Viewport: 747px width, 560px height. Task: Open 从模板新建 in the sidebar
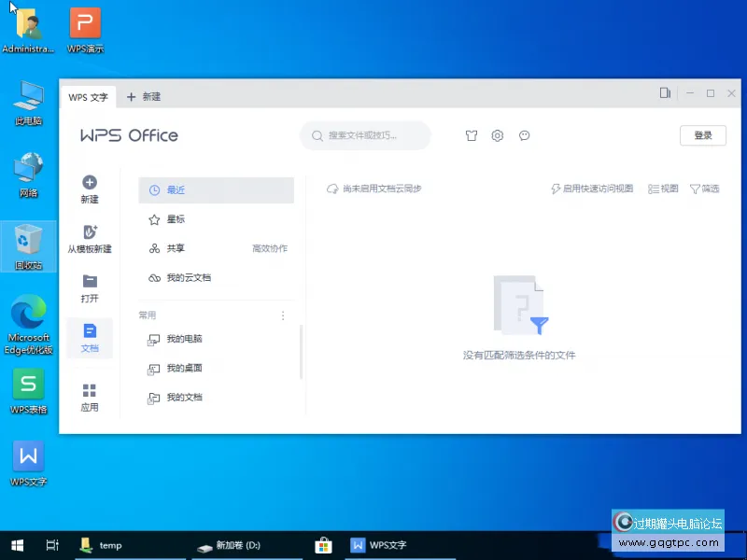90,231
